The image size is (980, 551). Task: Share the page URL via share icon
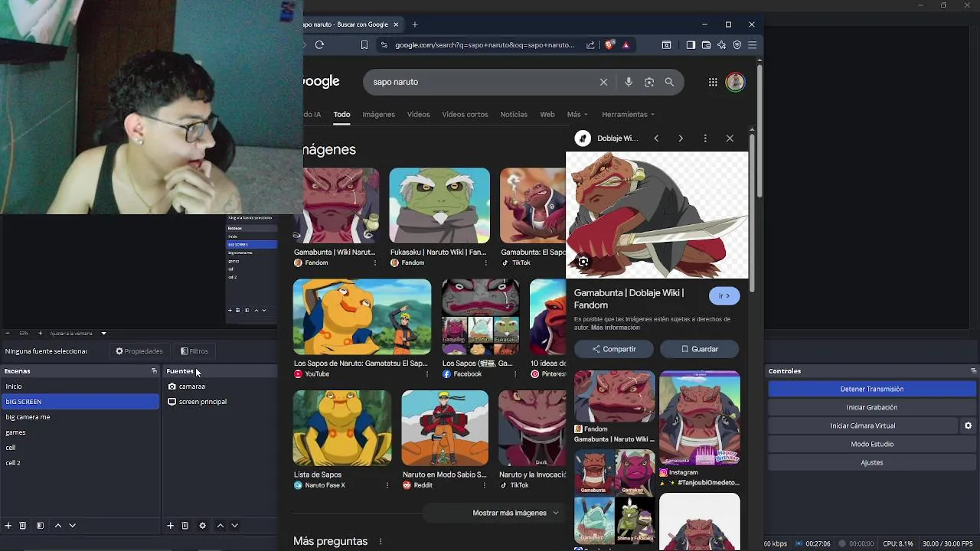pos(590,45)
